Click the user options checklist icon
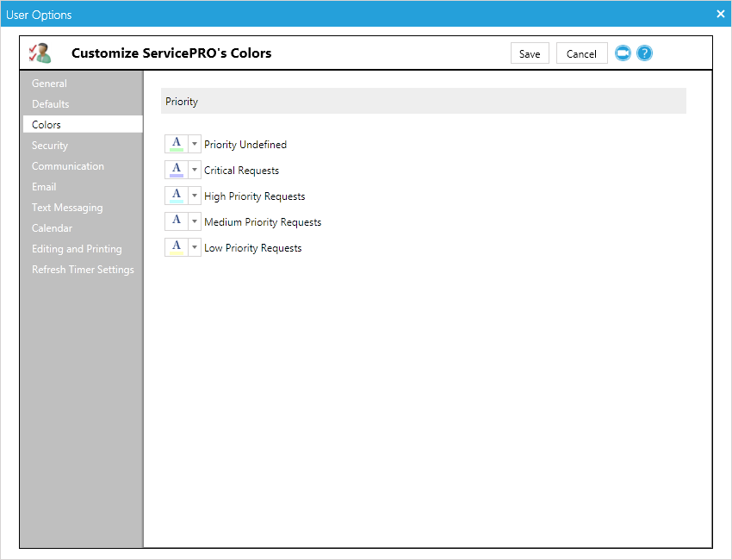Viewport: 732px width, 560px height. pyautogui.click(x=40, y=53)
